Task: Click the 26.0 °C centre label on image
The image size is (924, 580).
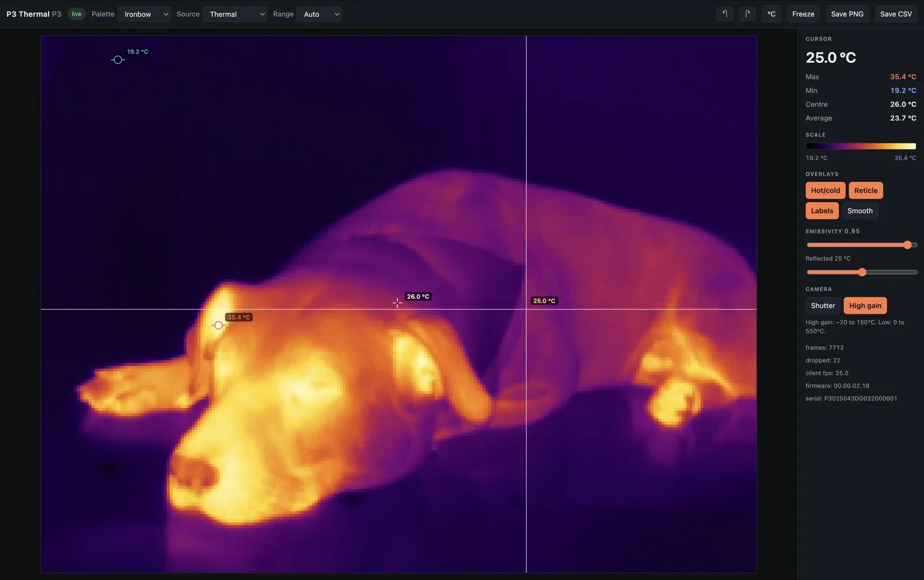Action: point(418,296)
